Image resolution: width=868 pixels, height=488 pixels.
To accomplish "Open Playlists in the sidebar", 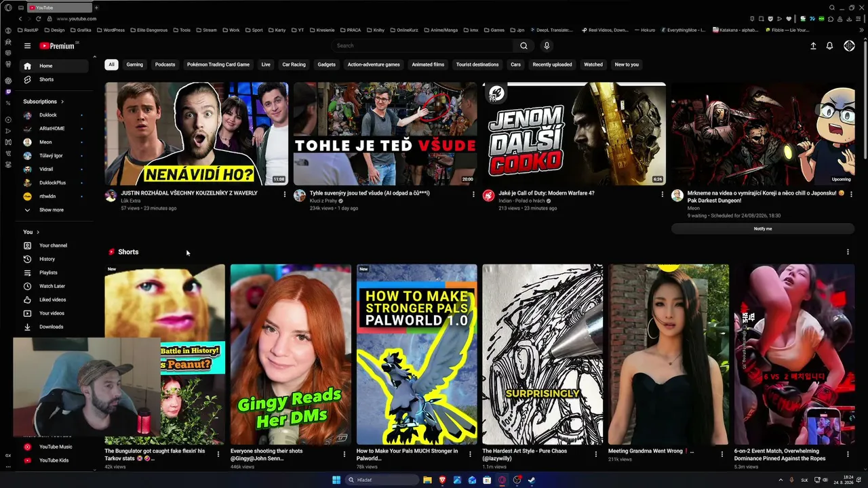I will tap(54, 272).
